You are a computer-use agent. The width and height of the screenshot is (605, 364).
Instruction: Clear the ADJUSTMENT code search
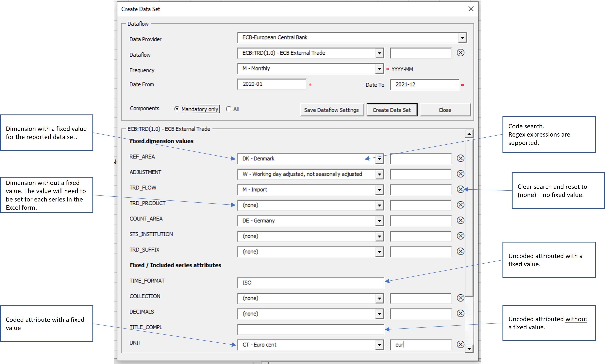pos(460,174)
